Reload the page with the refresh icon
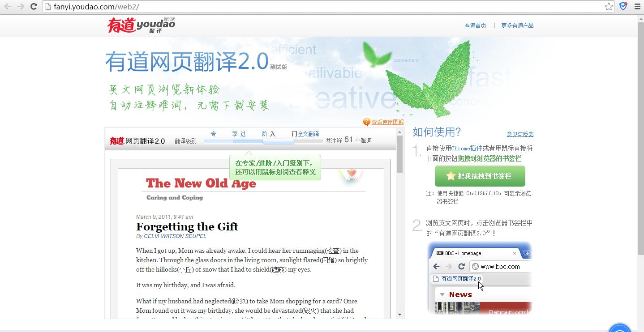The image size is (644, 332). [x=34, y=6]
